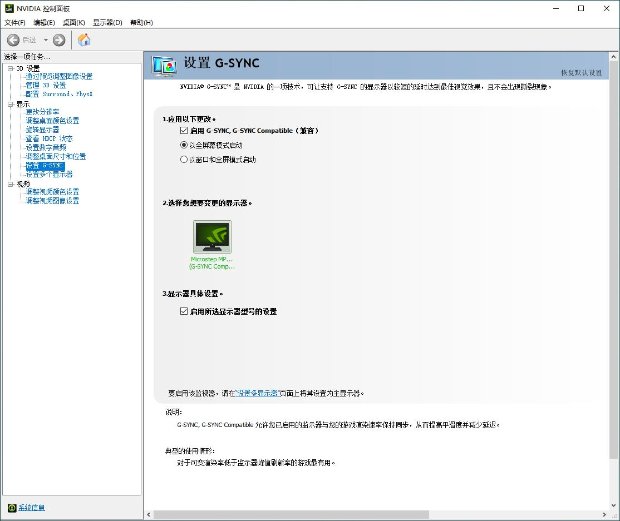
Task: Open the 编辑(E) menu
Action: pos(44,23)
